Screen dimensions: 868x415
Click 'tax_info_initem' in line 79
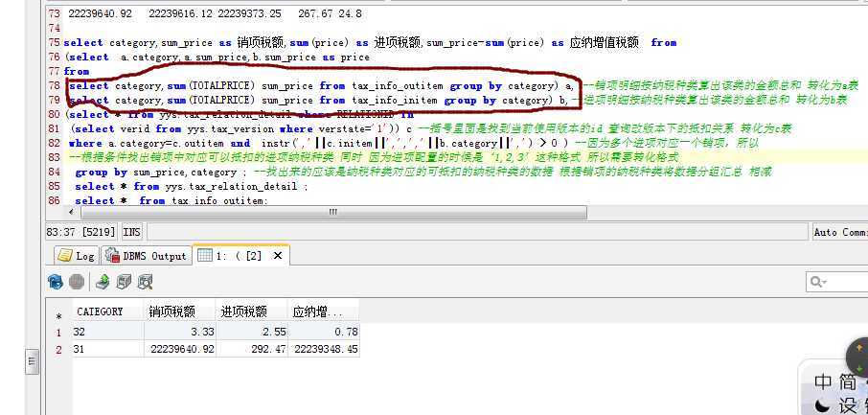395,101
